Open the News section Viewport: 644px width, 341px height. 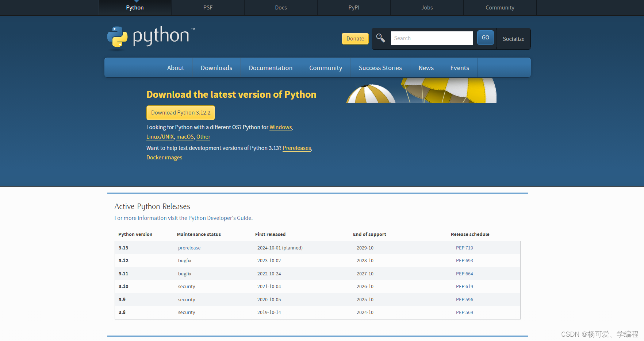pos(426,67)
